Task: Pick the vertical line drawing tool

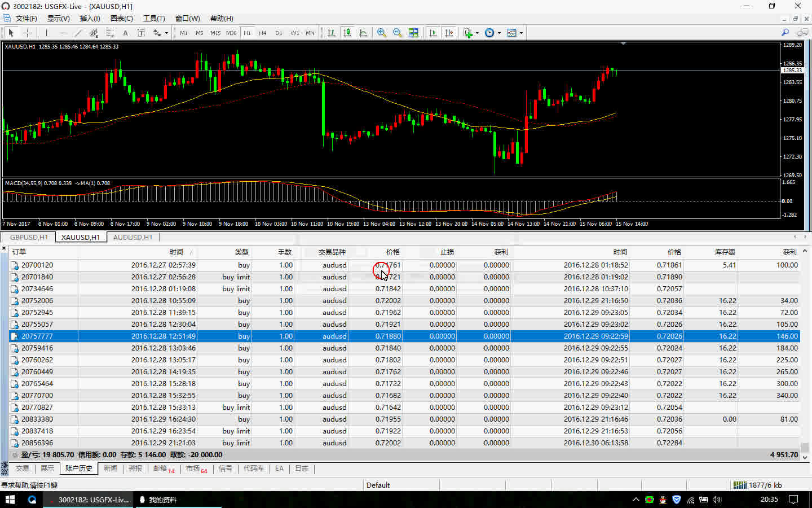Action: (47, 33)
